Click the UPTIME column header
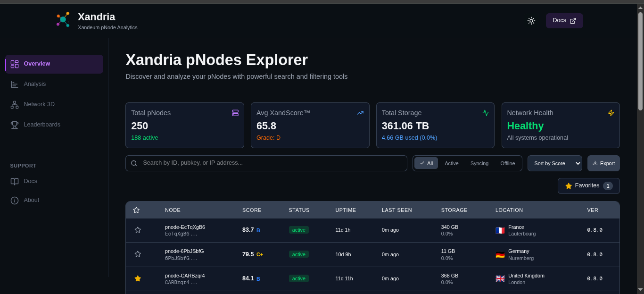 [x=346, y=210]
